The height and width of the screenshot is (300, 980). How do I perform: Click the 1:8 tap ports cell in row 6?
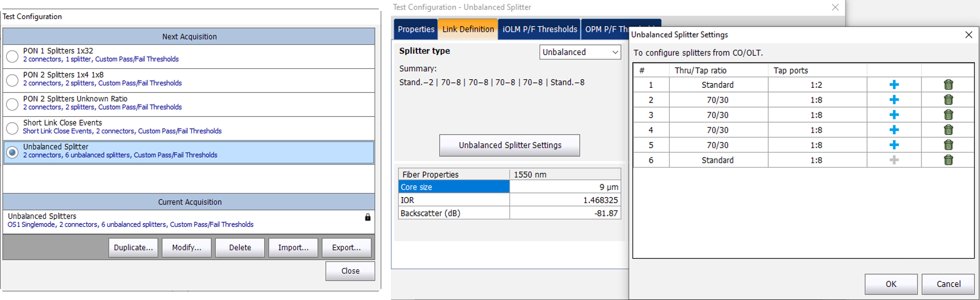coord(817,160)
